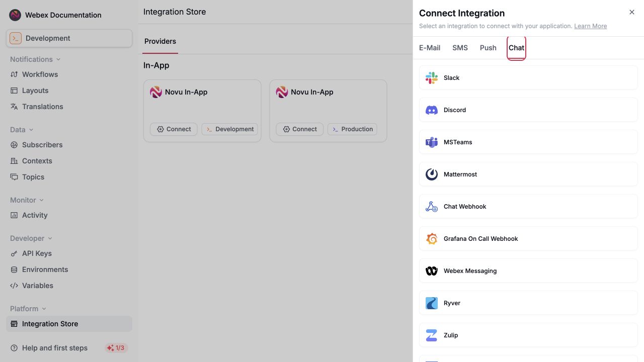Click Connect on the Development In-App card
Viewport: 644px width, 362px height.
(x=174, y=129)
